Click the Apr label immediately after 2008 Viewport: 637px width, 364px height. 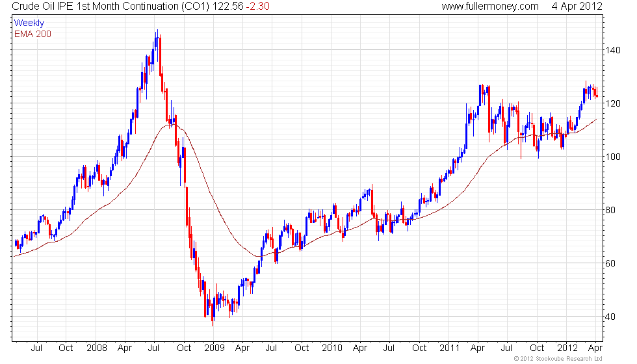[x=124, y=348]
